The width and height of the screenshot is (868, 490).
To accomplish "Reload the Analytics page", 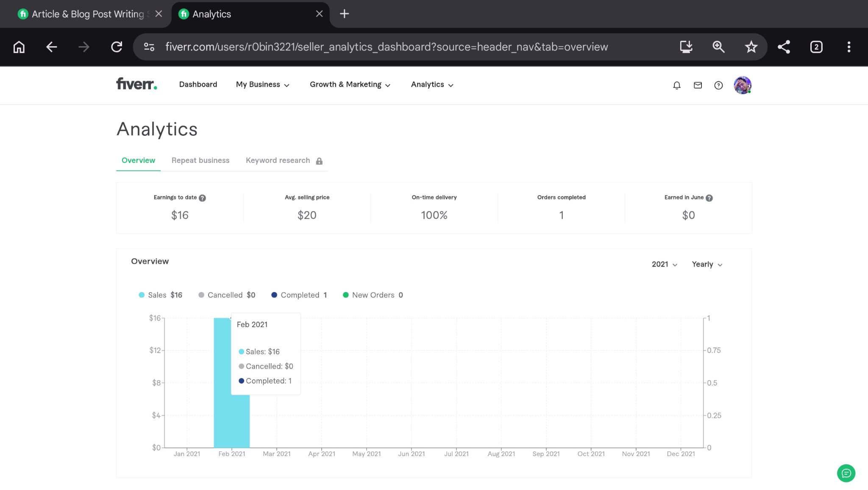I will (117, 47).
